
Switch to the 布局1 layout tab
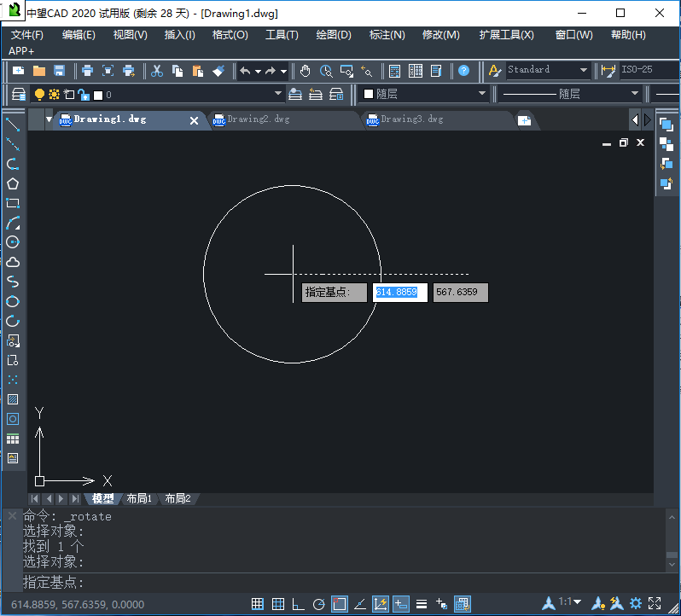pos(138,498)
